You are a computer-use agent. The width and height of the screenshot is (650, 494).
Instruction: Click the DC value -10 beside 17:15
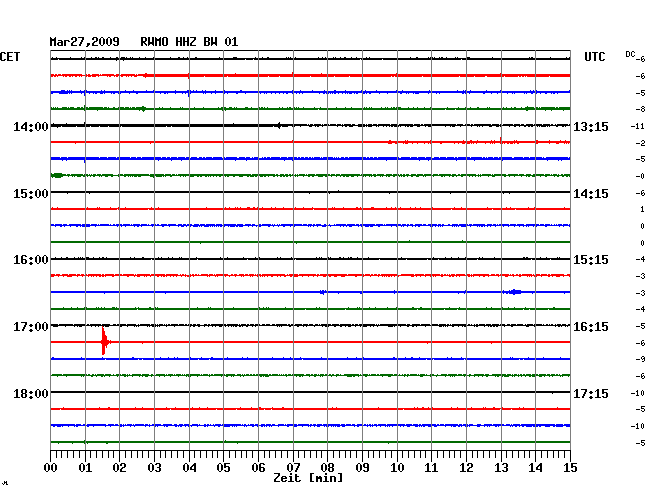pyautogui.click(x=638, y=393)
